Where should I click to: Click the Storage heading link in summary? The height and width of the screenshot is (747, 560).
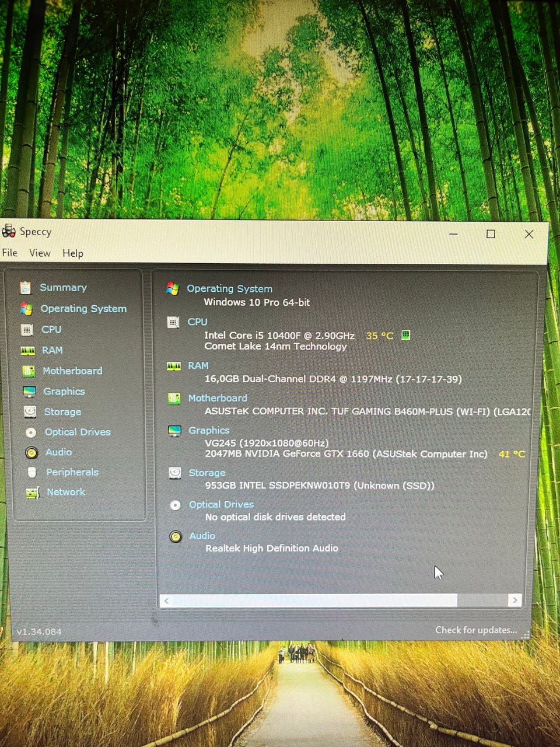pos(206,473)
